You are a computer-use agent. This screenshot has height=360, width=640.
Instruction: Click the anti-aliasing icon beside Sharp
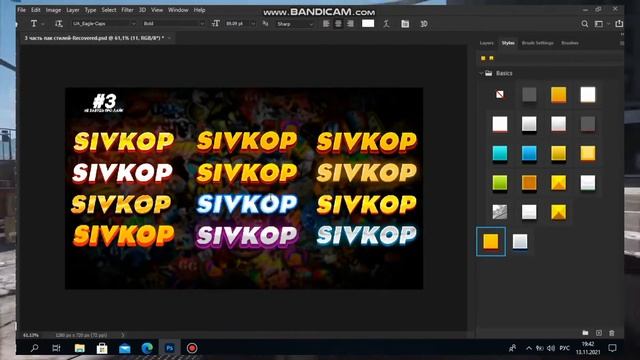(x=265, y=24)
